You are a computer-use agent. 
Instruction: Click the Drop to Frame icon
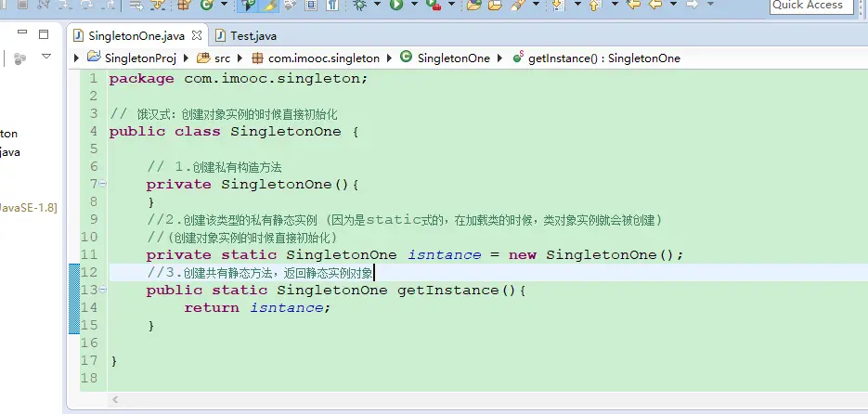tap(136, 5)
